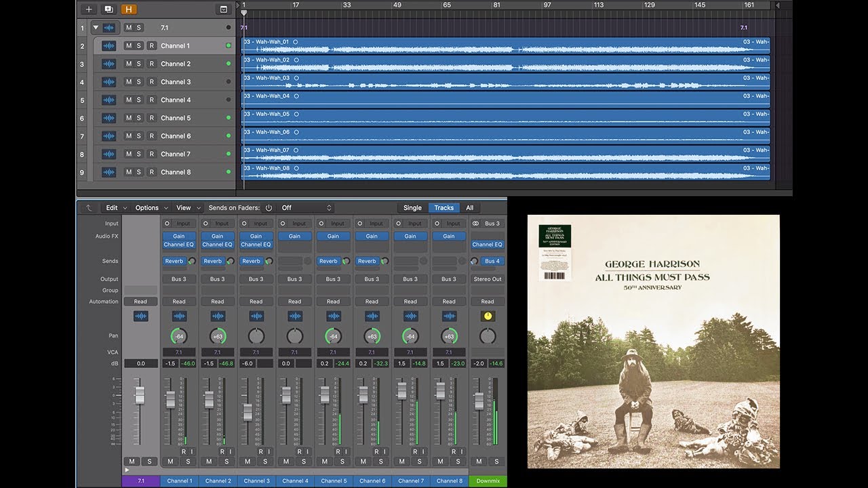The image size is (868, 488).
Task: Click the Channel 3 volume fader
Action: click(248, 411)
